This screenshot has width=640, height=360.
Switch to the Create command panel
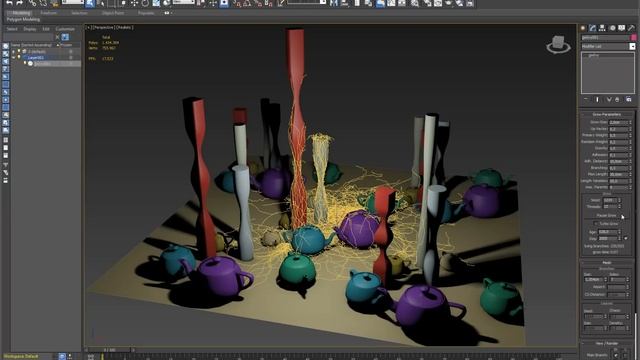pyautogui.click(x=583, y=28)
